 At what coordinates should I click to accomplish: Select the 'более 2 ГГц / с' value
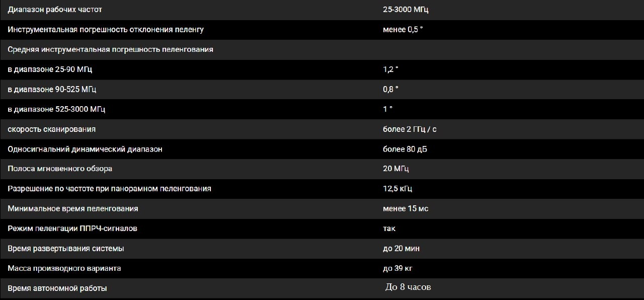[410, 129]
